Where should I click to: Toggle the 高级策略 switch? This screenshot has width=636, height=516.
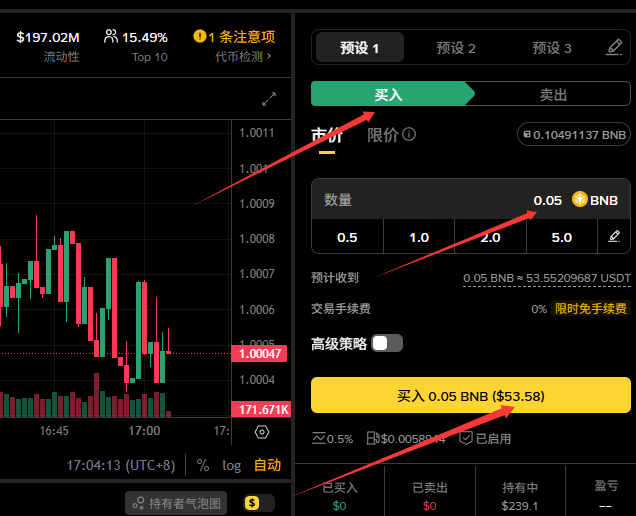386,343
